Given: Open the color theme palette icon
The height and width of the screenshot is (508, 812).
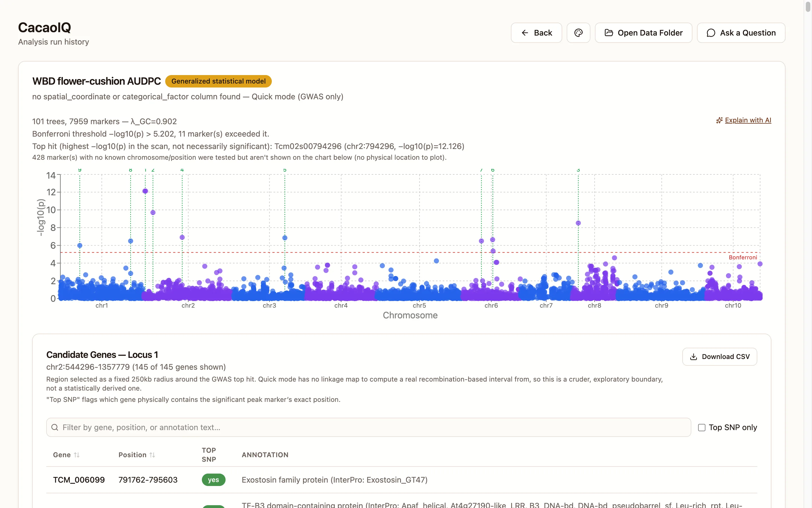Looking at the screenshot, I should pyautogui.click(x=578, y=32).
